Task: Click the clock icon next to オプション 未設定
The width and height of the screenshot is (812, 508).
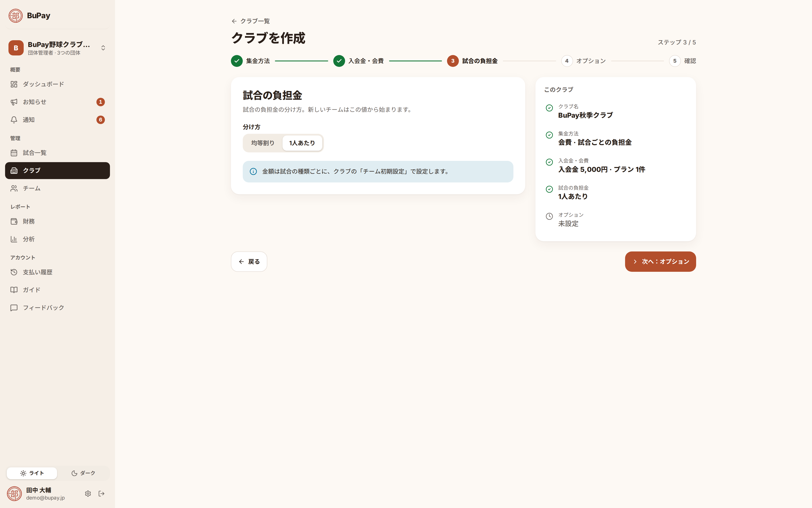Action: coord(549,216)
